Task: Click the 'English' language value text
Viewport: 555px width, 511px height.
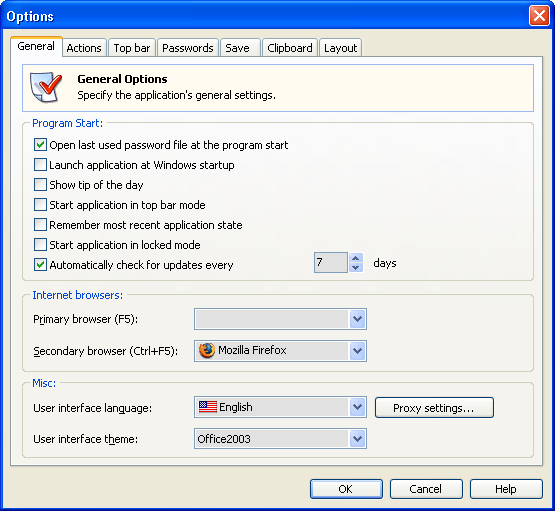Action: pos(236,407)
